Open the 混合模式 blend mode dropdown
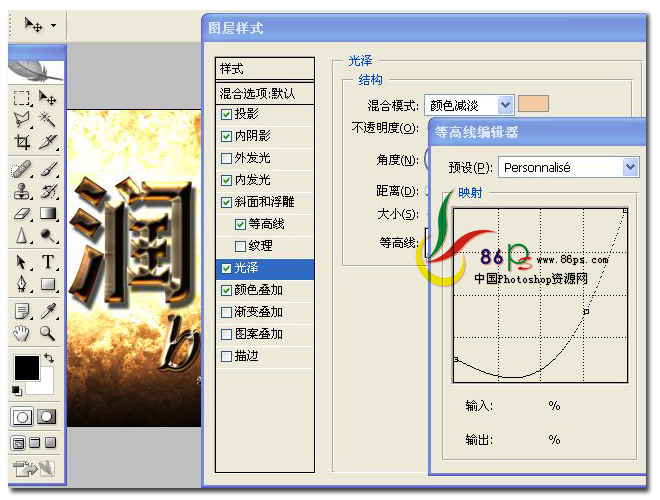Image resolution: width=660 pixels, height=500 pixels. pyautogui.click(x=506, y=105)
